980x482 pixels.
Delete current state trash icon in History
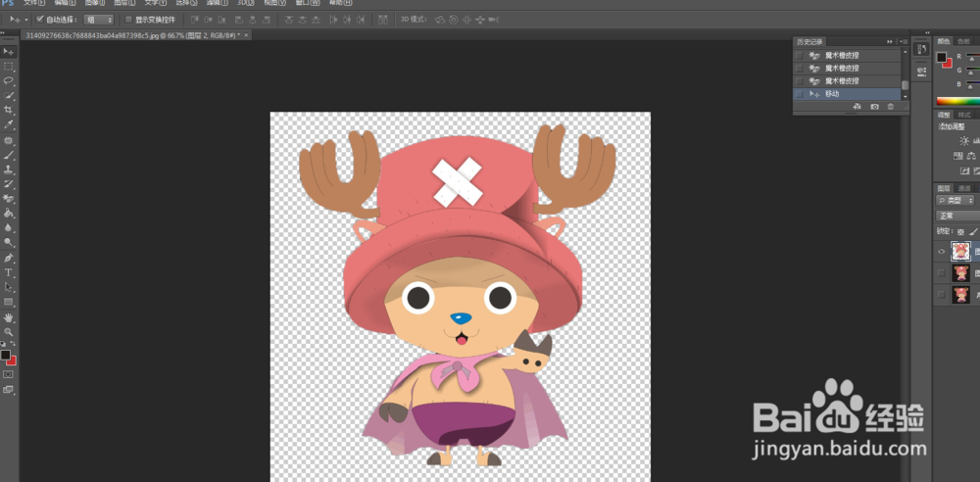click(x=891, y=107)
